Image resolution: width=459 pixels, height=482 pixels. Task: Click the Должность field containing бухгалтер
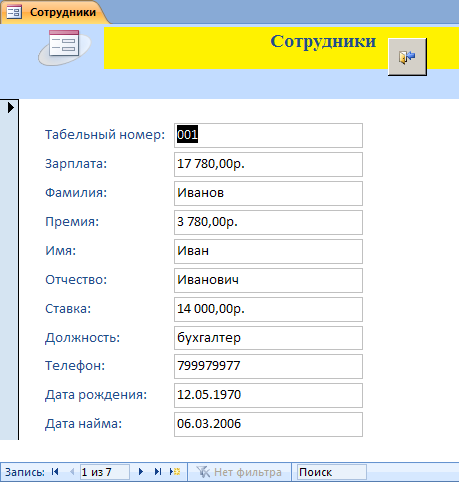(268, 338)
